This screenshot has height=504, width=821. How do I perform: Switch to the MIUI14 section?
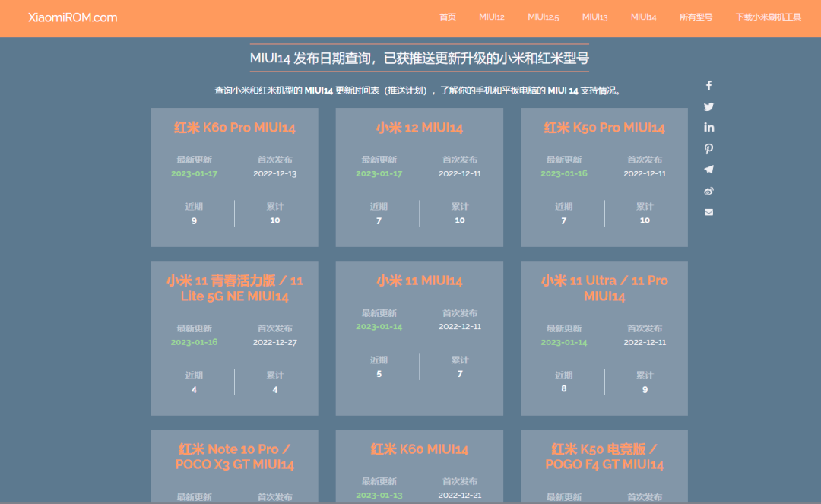[643, 15]
